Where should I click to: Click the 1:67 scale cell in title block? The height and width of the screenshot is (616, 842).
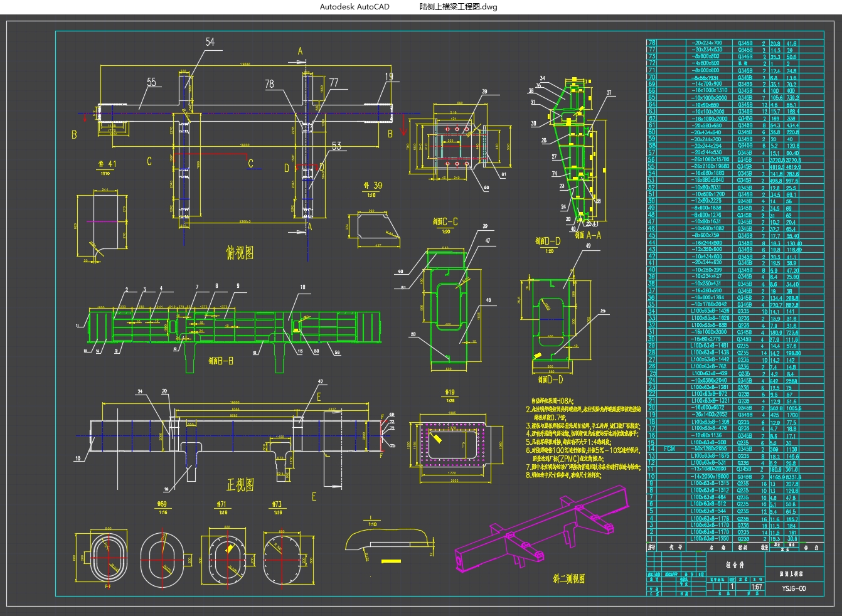(756, 588)
